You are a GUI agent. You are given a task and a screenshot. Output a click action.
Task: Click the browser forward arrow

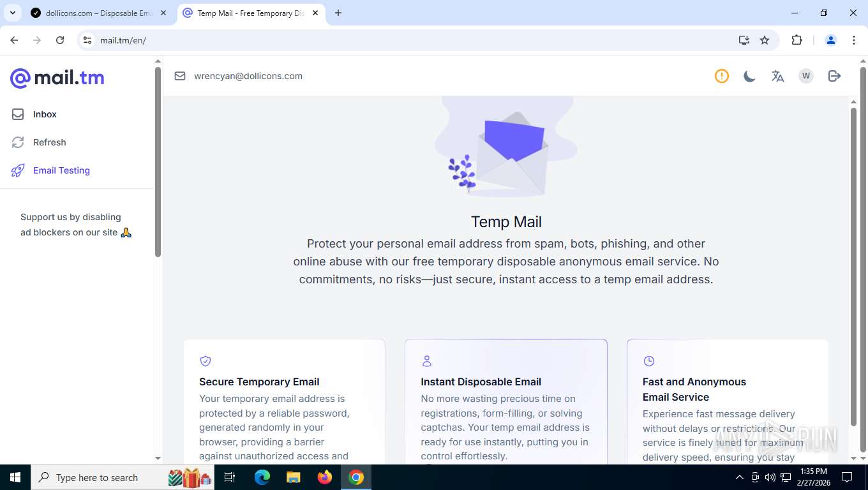coord(37,40)
